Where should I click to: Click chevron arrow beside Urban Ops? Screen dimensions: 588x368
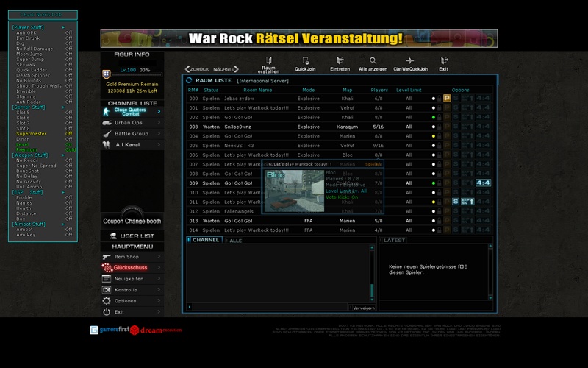159,122
